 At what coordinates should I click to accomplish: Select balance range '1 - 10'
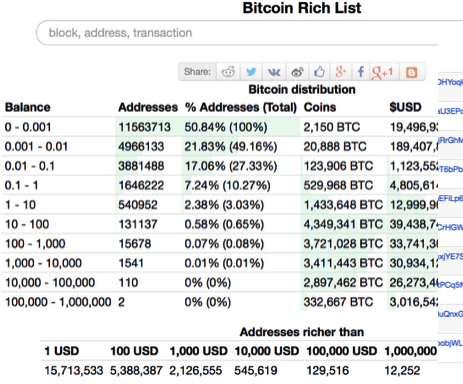pos(20,205)
